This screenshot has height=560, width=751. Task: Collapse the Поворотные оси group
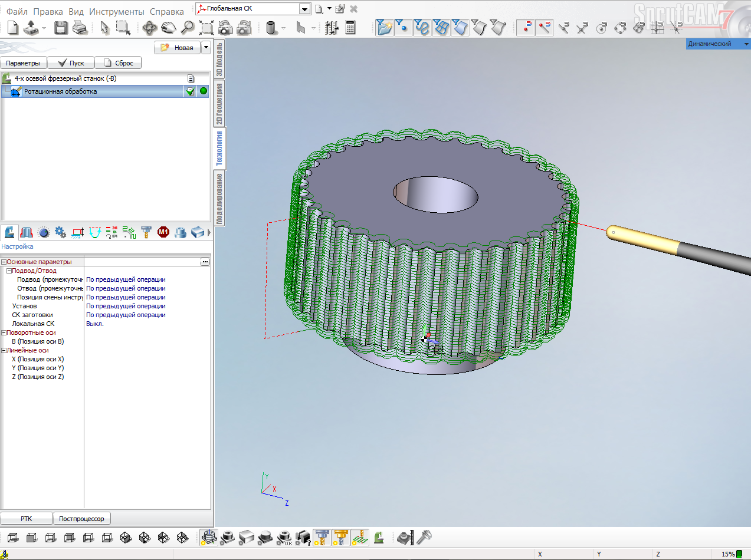4,332
